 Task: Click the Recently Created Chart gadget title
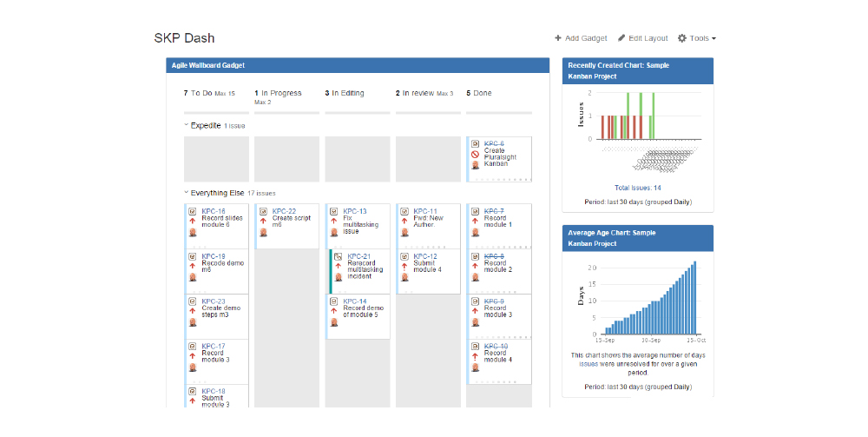(x=618, y=71)
